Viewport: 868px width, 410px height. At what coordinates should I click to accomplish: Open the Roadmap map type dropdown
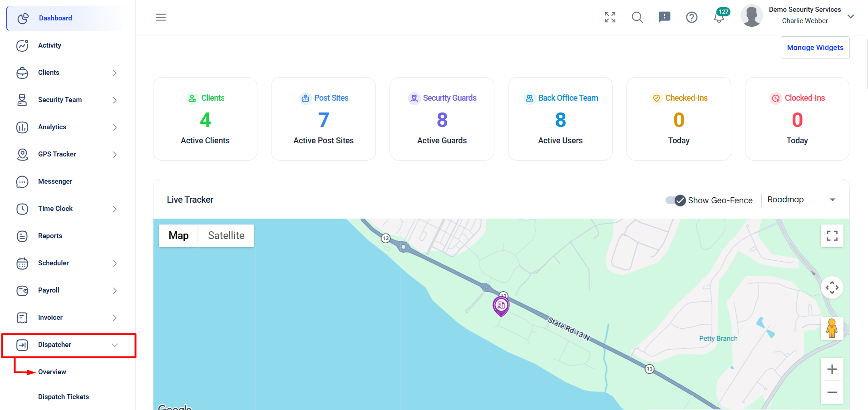click(x=801, y=200)
